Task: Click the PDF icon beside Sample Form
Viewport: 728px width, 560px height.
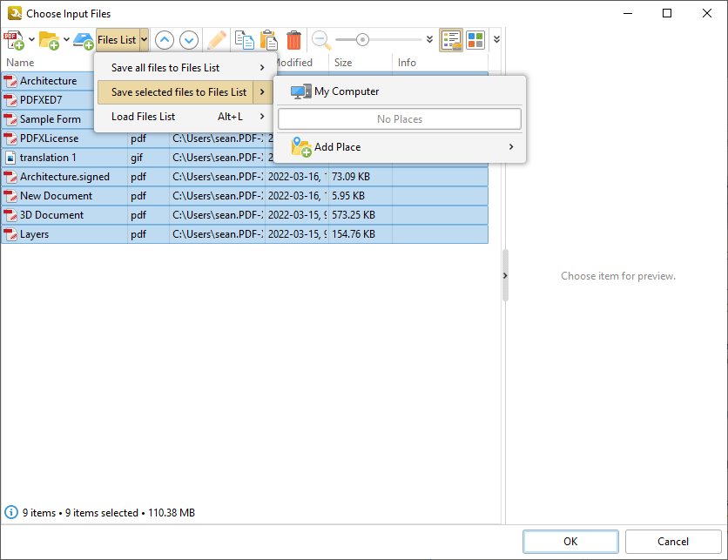Action: coord(10,118)
